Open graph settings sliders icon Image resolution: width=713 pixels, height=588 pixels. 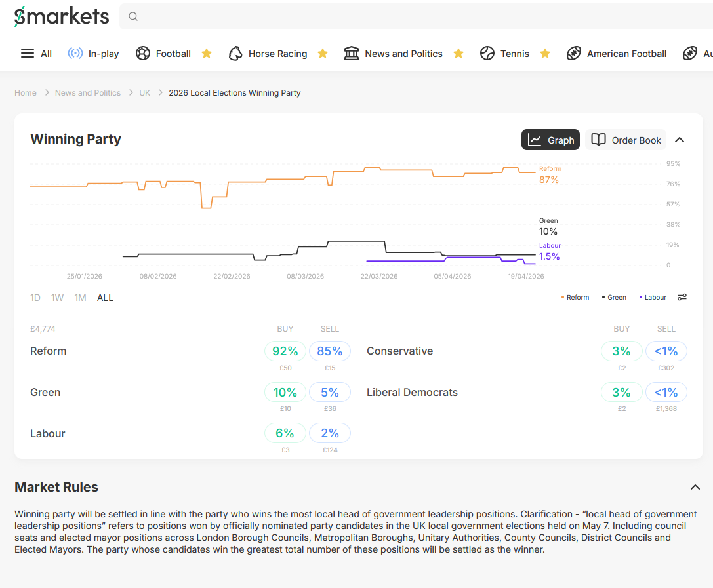(x=682, y=297)
